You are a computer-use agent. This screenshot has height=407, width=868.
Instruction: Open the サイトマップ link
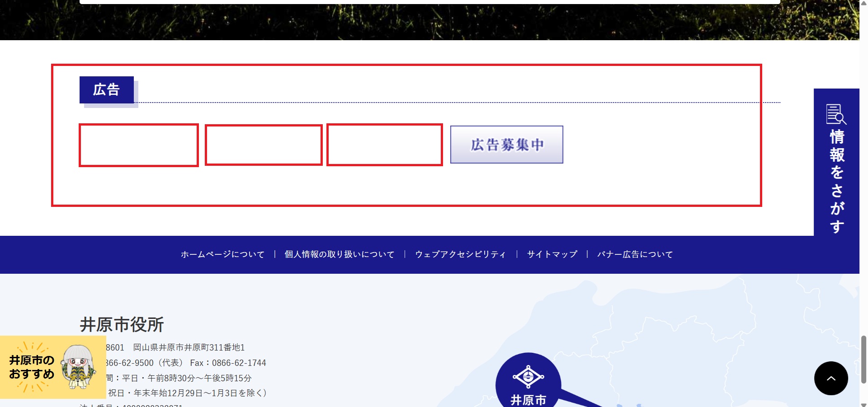(552, 254)
